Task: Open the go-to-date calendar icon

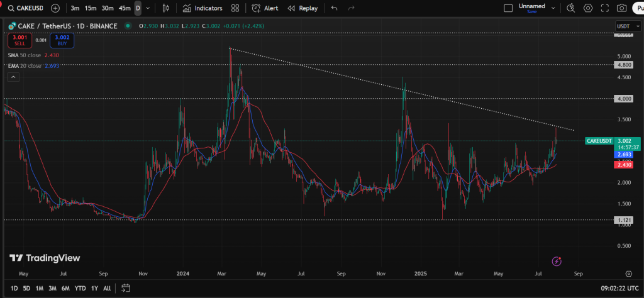Action: click(x=126, y=288)
